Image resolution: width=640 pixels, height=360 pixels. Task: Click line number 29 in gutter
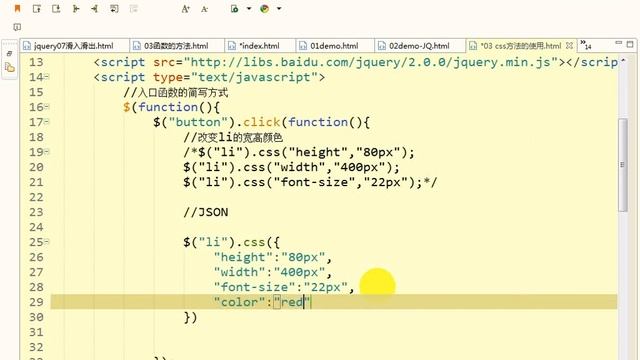36,302
